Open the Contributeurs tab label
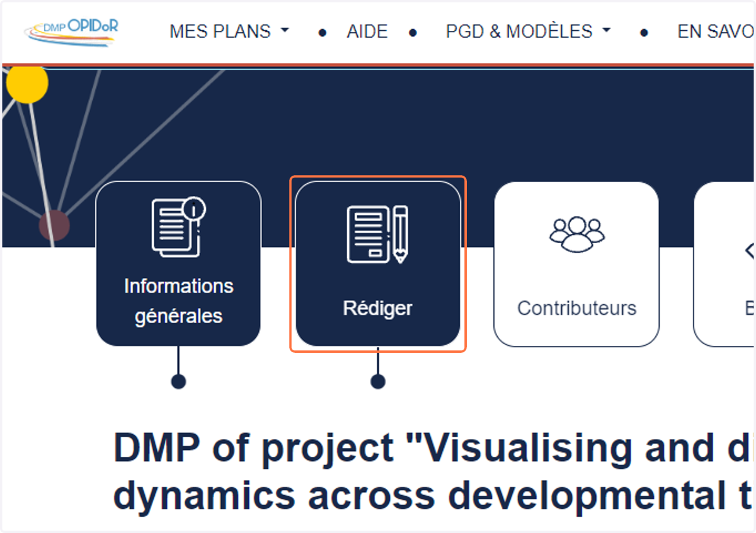Image resolution: width=756 pixels, height=533 pixels. pos(577,308)
